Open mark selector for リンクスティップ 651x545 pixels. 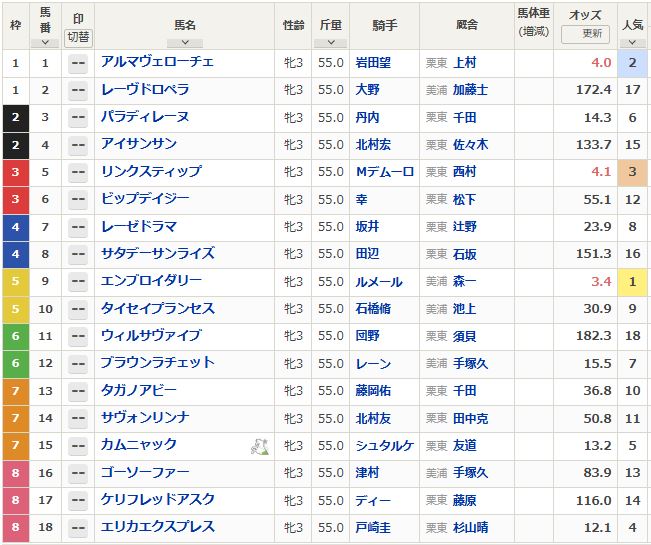pos(78,172)
